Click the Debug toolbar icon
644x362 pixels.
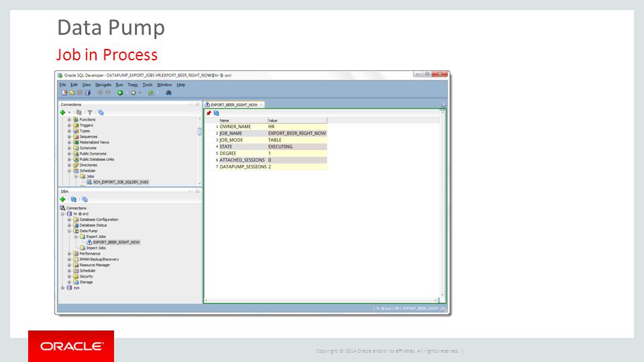[x=133, y=93]
